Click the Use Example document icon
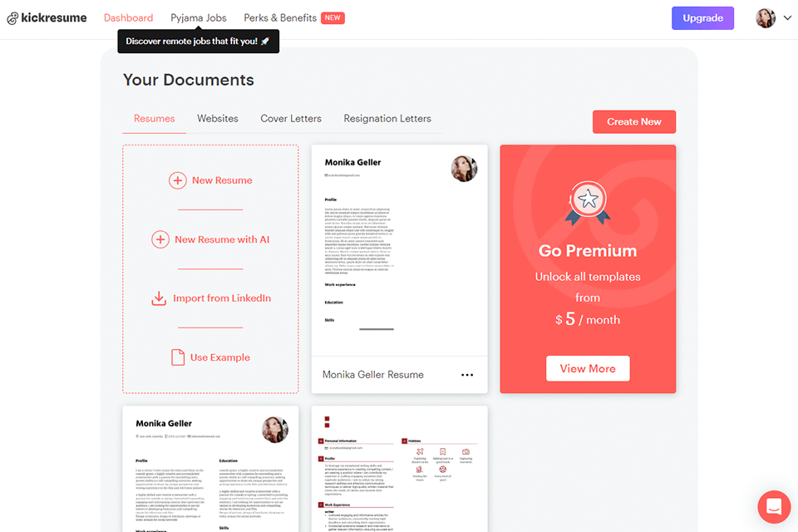The image size is (798, 532). click(178, 357)
